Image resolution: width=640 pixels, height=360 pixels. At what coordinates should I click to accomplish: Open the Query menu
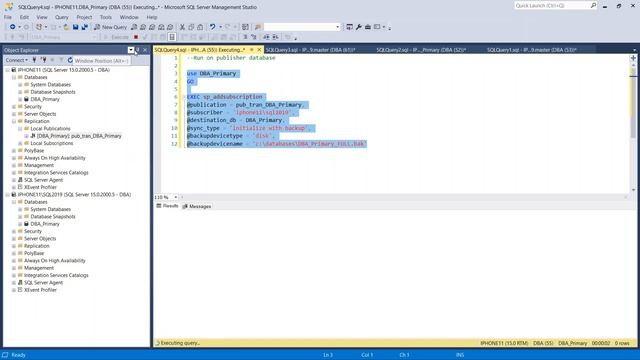pos(62,17)
